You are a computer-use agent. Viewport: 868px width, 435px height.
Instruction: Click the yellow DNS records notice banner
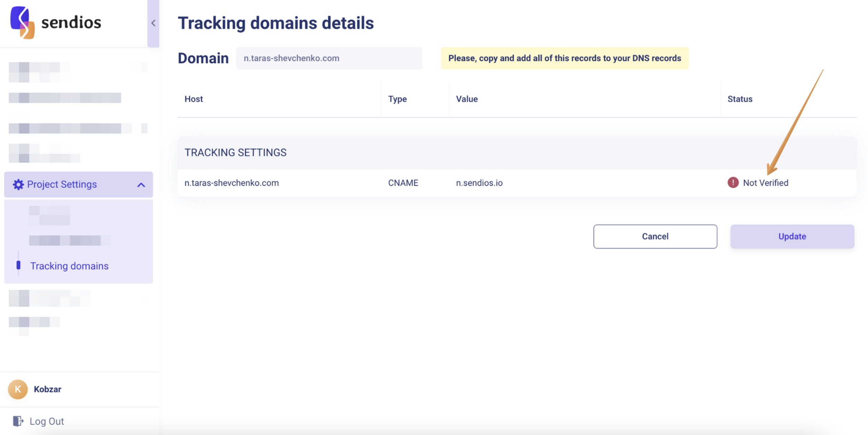click(x=564, y=58)
